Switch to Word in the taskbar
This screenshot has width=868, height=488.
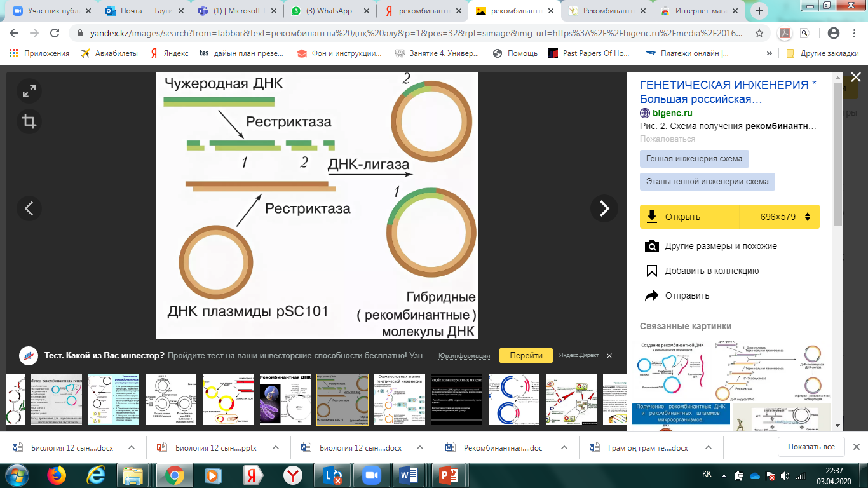tap(409, 475)
